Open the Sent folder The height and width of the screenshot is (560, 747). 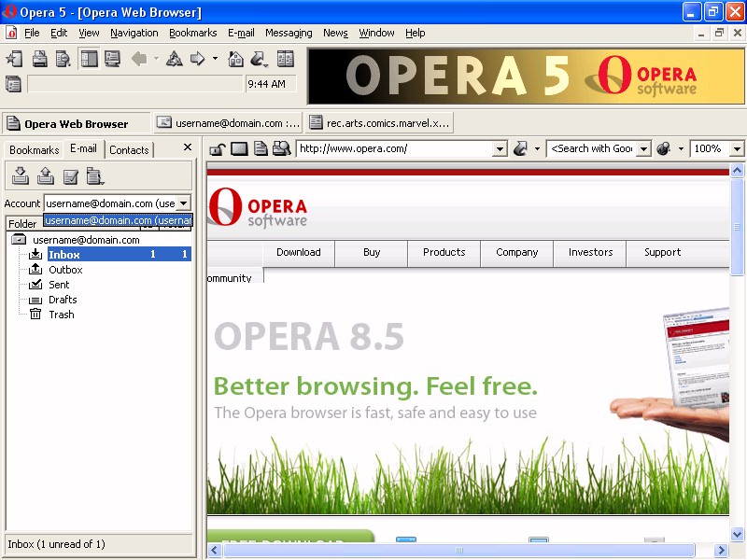coord(59,285)
